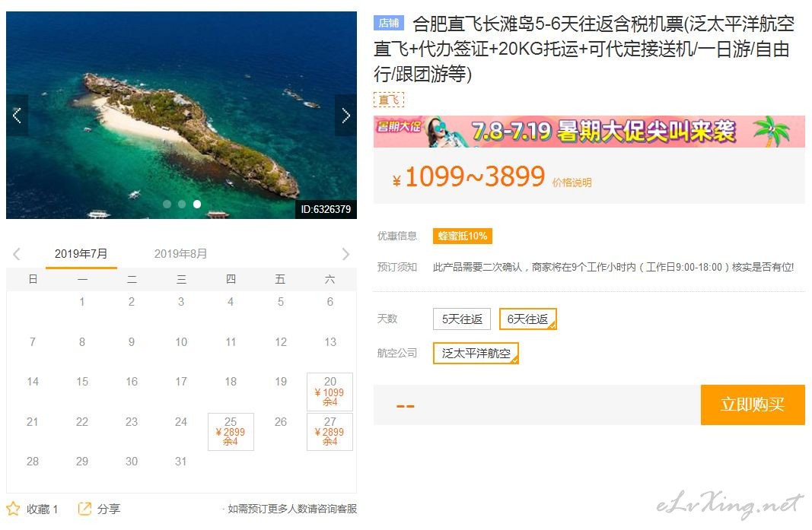Click the island photo in carousel
The image size is (812, 530).
[181, 115]
